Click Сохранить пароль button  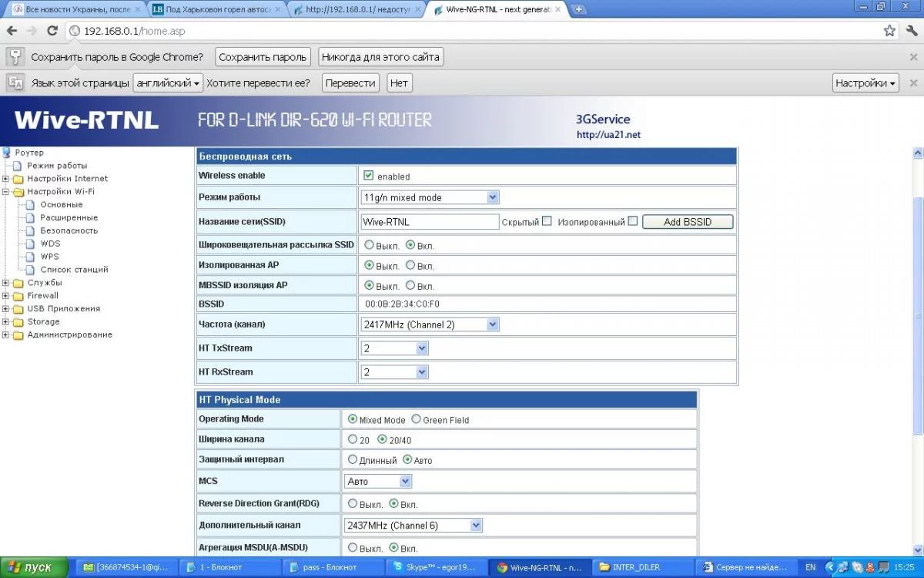point(263,57)
